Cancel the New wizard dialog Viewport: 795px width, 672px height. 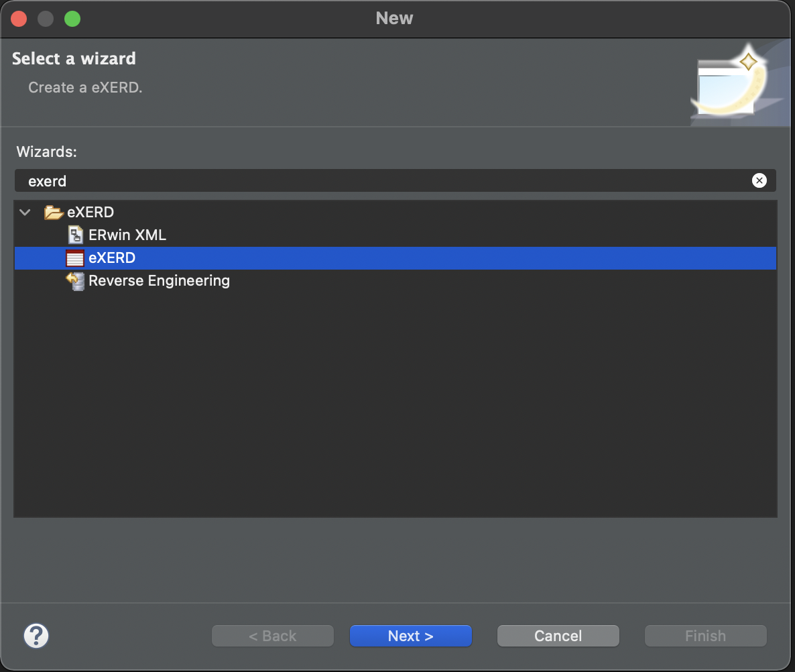558,636
